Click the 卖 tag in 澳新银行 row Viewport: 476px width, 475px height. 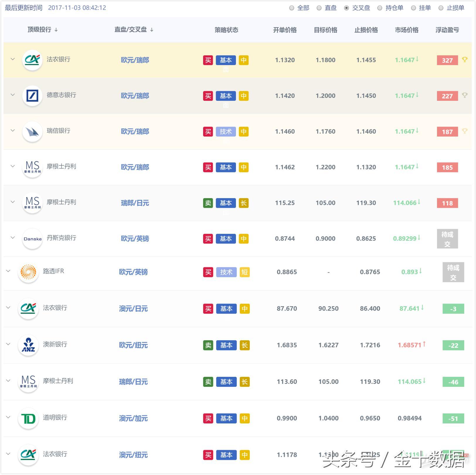click(208, 345)
